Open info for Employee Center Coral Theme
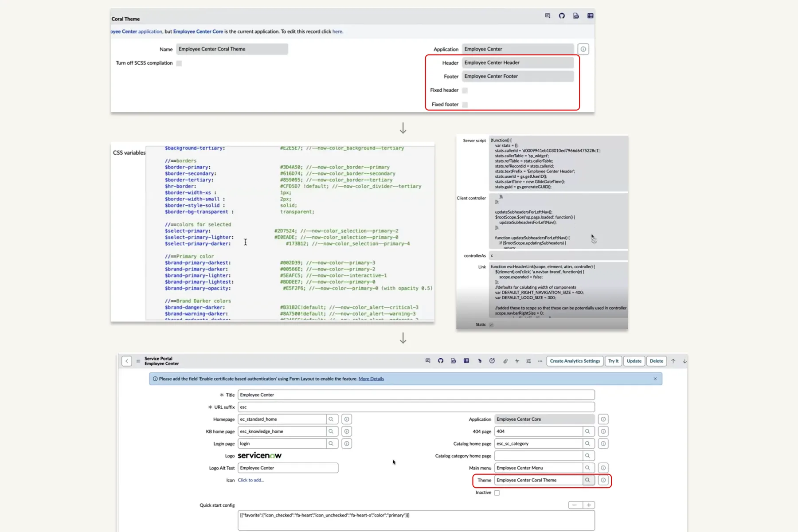Image resolution: width=798 pixels, height=532 pixels. tap(603, 480)
